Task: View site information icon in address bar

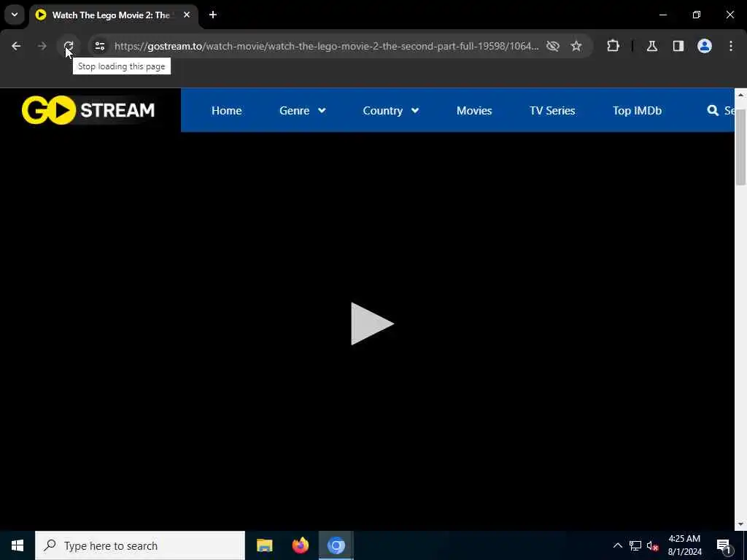Action: click(99, 46)
